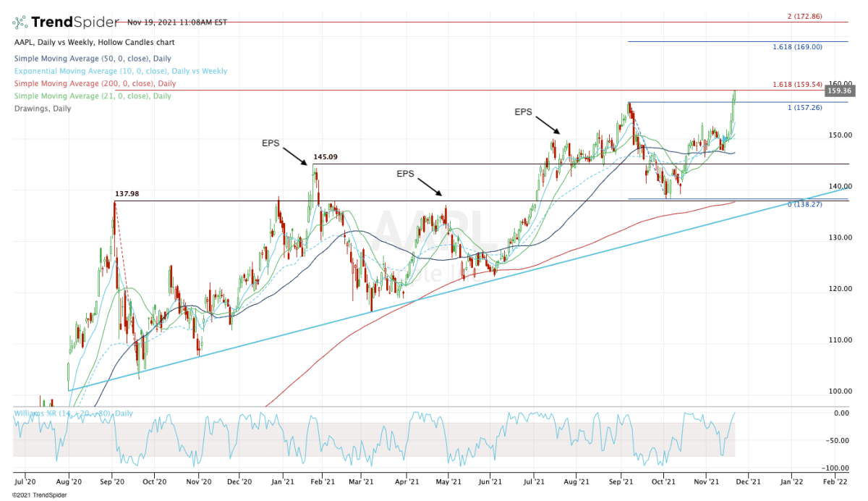The width and height of the screenshot is (868, 501).
Task: Click the '1.618 (169.00)' Fibonacci label
Action: [x=798, y=46]
